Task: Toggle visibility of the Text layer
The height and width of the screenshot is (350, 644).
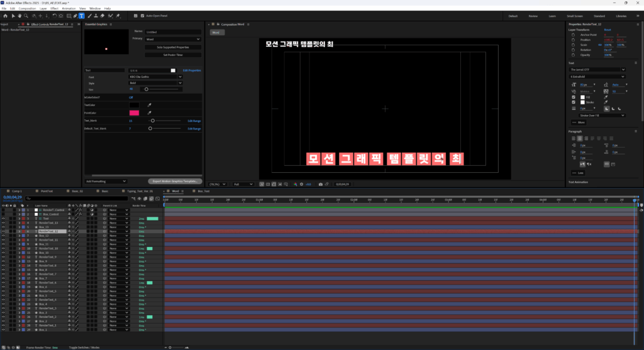Action: [x=3, y=218]
